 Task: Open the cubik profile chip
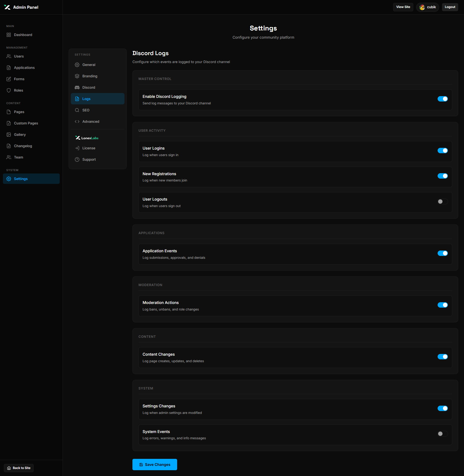(x=428, y=7)
